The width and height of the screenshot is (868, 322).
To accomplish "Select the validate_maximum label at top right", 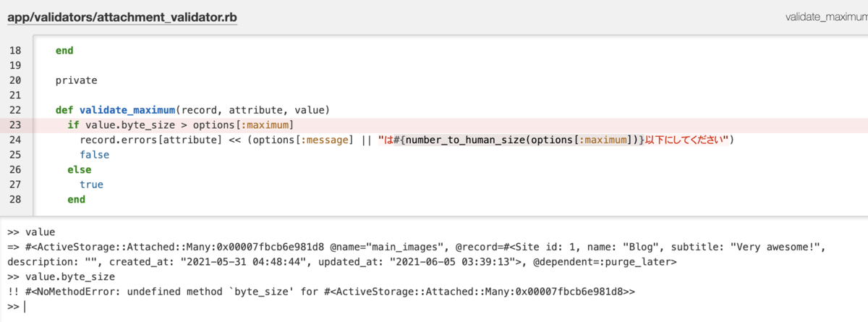I will click(827, 16).
